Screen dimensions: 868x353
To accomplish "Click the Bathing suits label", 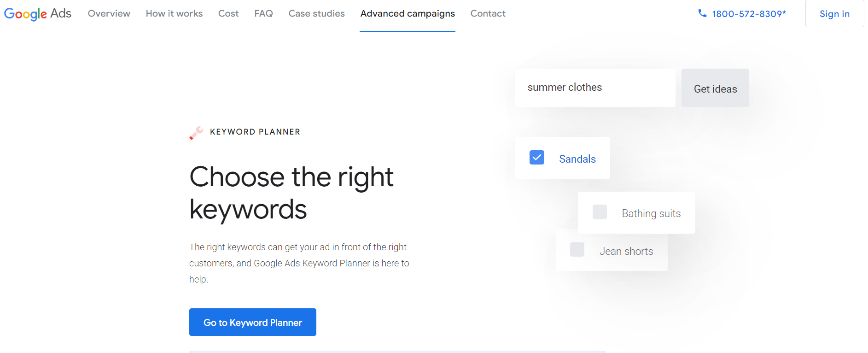I will pyautogui.click(x=651, y=213).
